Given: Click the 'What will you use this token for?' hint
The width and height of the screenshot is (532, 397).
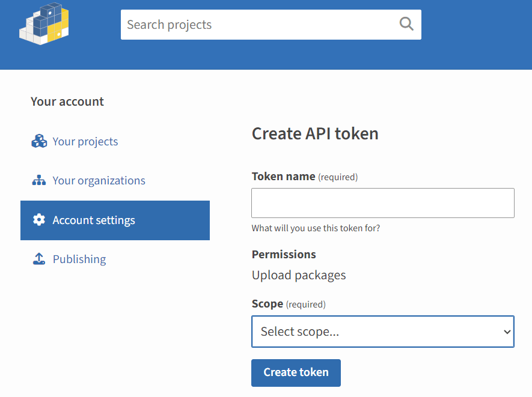Looking at the screenshot, I should click(x=316, y=228).
